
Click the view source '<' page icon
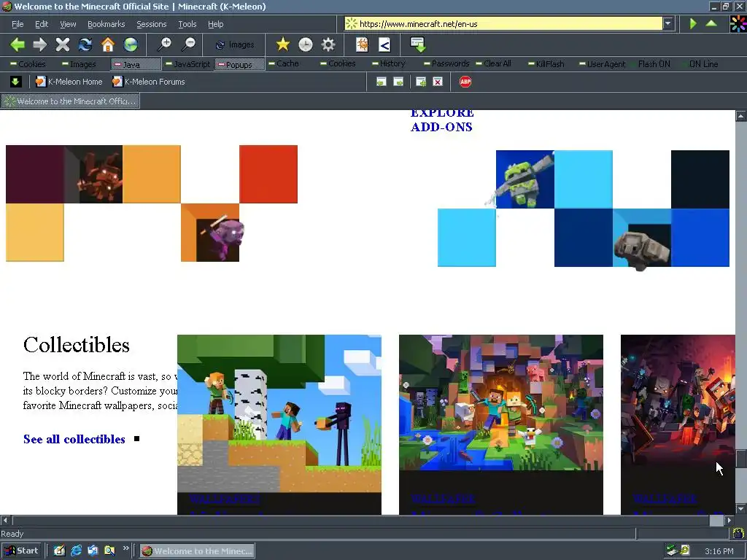384,44
